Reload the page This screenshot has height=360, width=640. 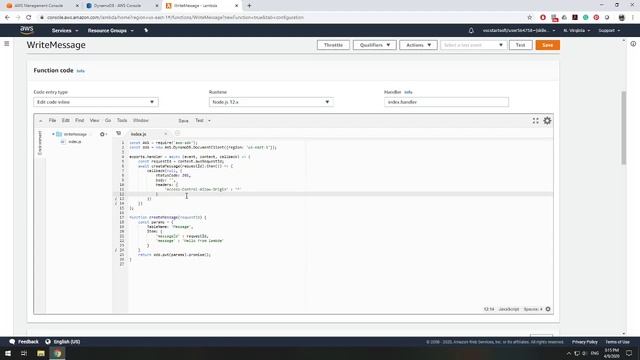(29, 18)
